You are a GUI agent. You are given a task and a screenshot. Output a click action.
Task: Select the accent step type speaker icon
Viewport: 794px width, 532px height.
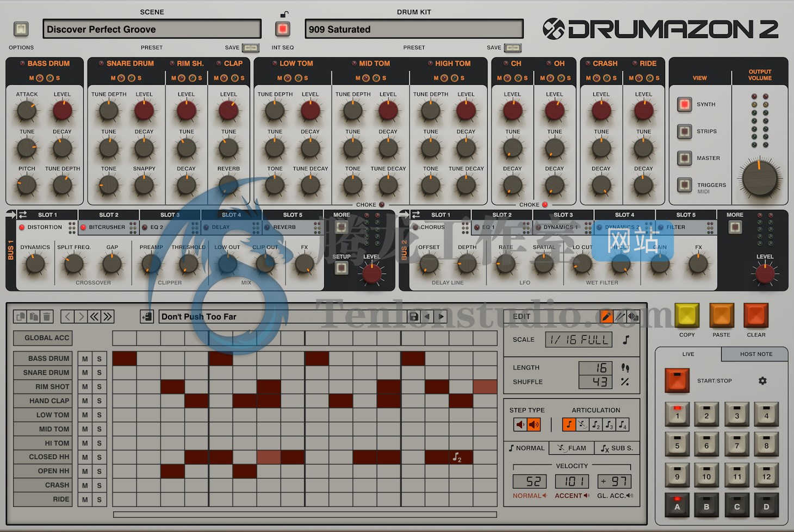point(534,424)
